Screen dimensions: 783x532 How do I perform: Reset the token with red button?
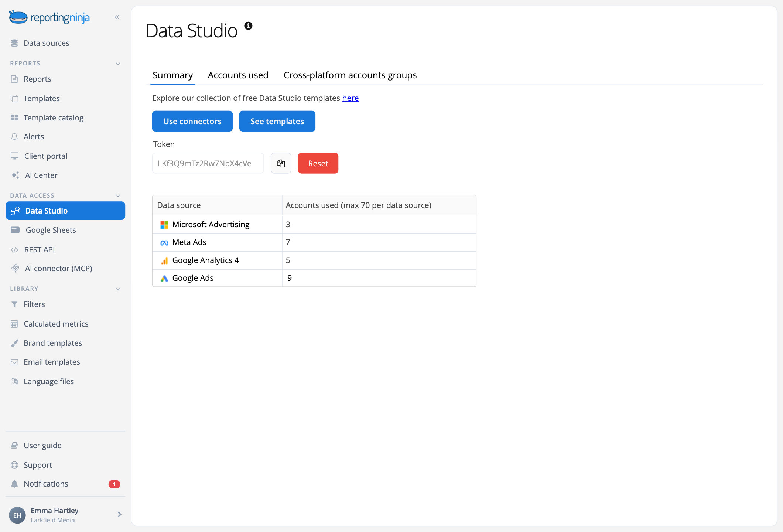pyautogui.click(x=318, y=163)
